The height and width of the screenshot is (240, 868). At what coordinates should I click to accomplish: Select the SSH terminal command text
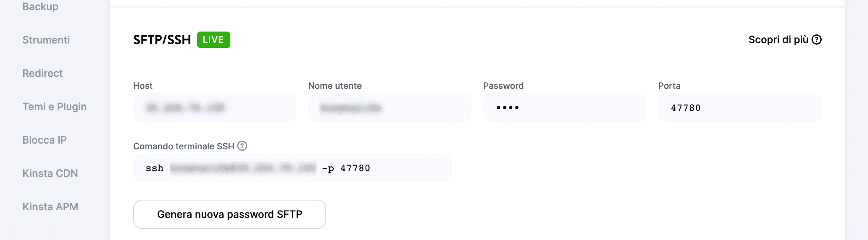(x=293, y=167)
